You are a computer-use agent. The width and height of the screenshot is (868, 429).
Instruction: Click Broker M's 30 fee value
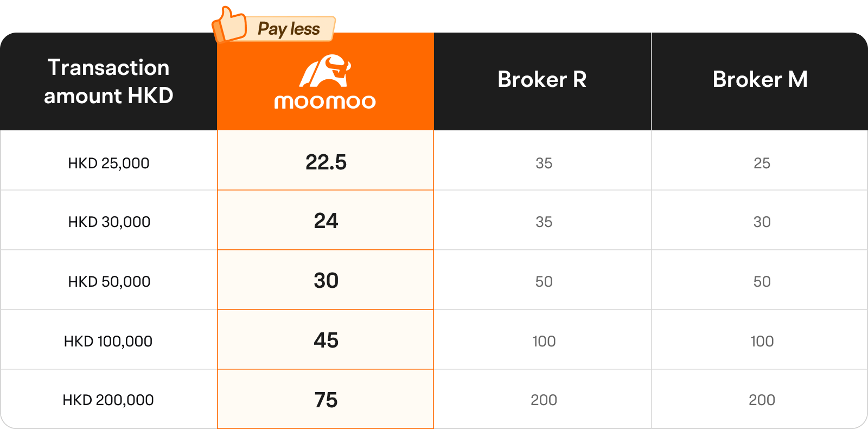[762, 222]
